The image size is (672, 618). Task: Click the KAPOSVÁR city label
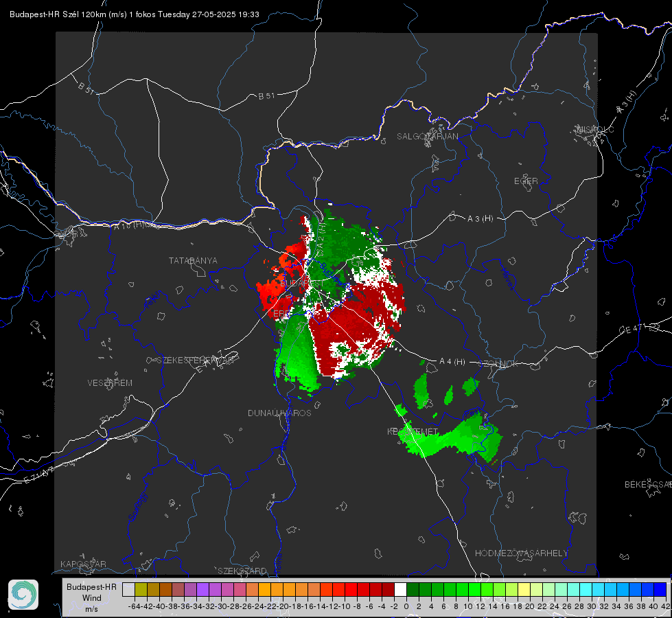[x=83, y=564]
